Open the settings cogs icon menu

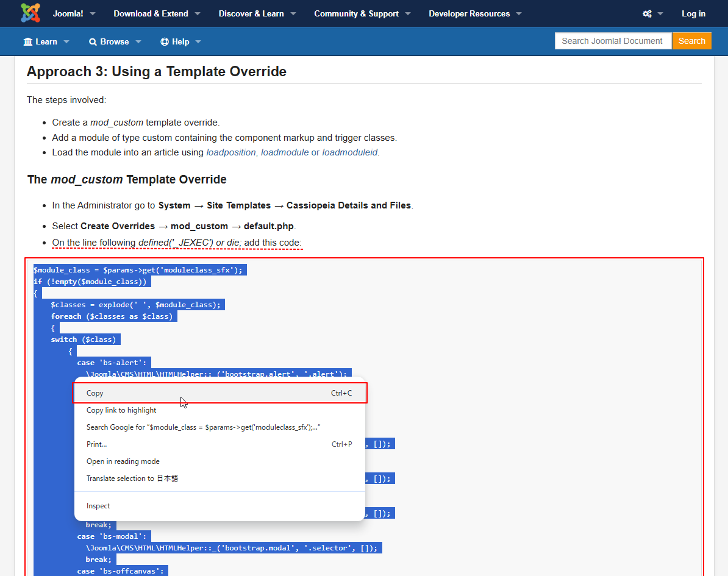648,13
